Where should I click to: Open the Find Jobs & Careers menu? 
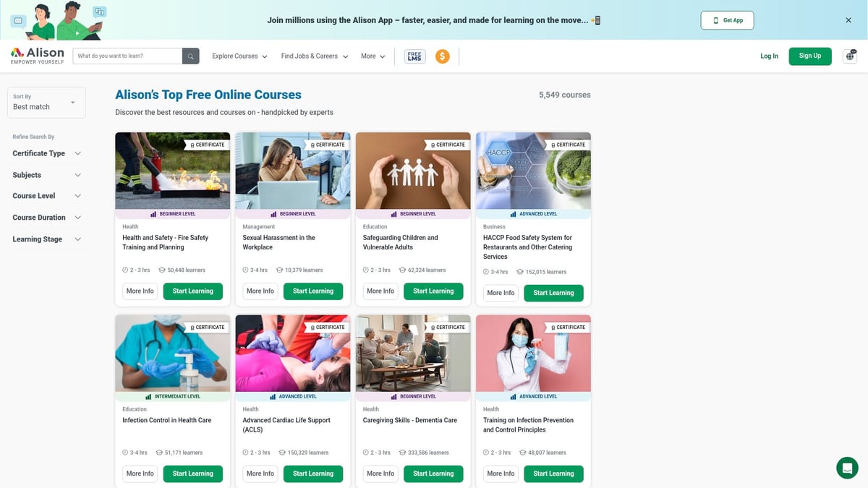pos(315,56)
